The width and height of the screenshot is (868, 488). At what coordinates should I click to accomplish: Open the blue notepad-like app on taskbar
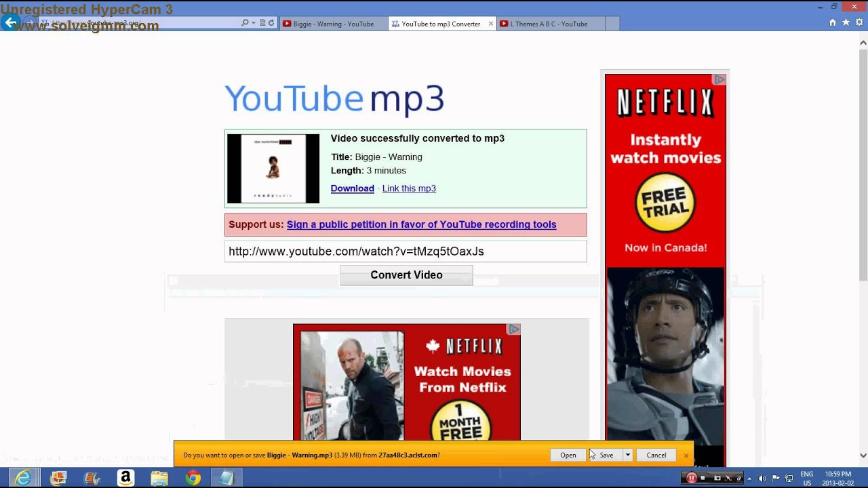tap(226, 479)
